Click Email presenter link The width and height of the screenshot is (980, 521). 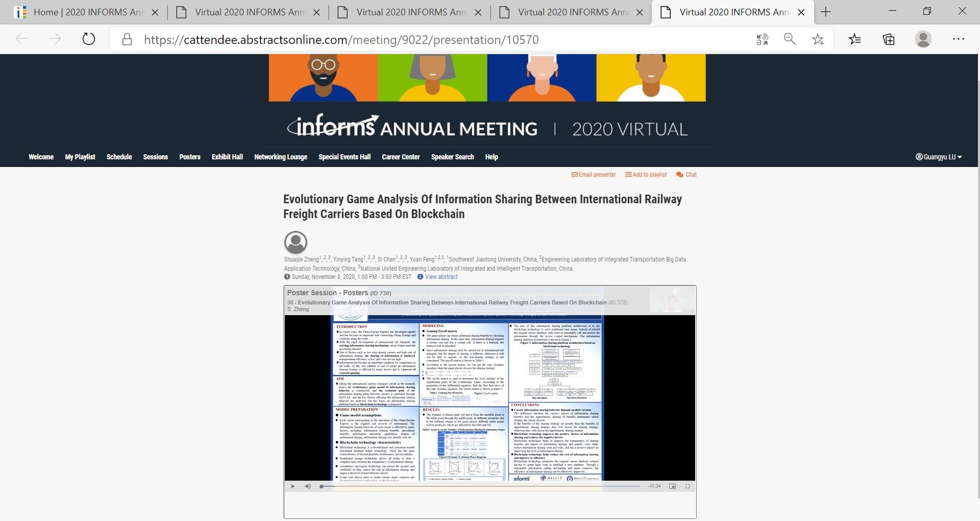pyautogui.click(x=594, y=175)
